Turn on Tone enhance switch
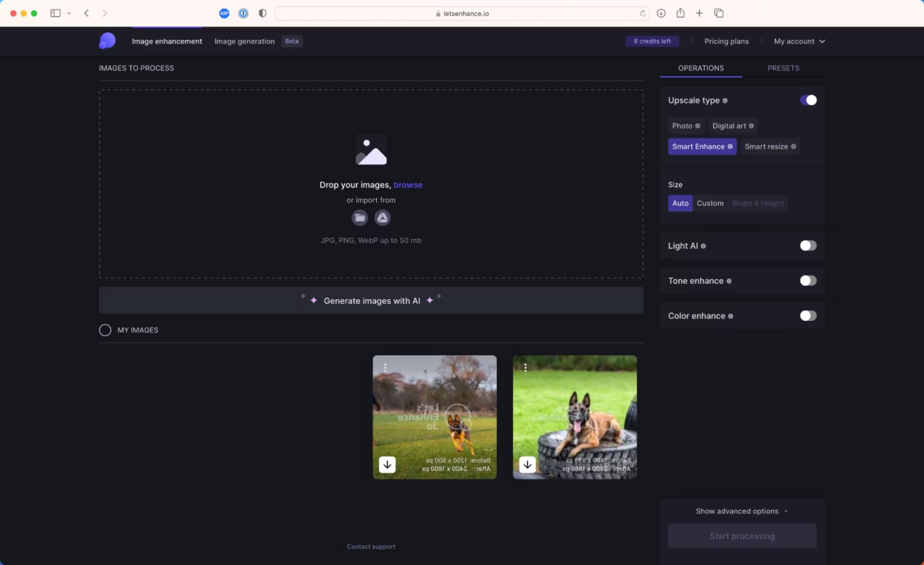This screenshot has height=565, width=924. [x=808, y=281]
